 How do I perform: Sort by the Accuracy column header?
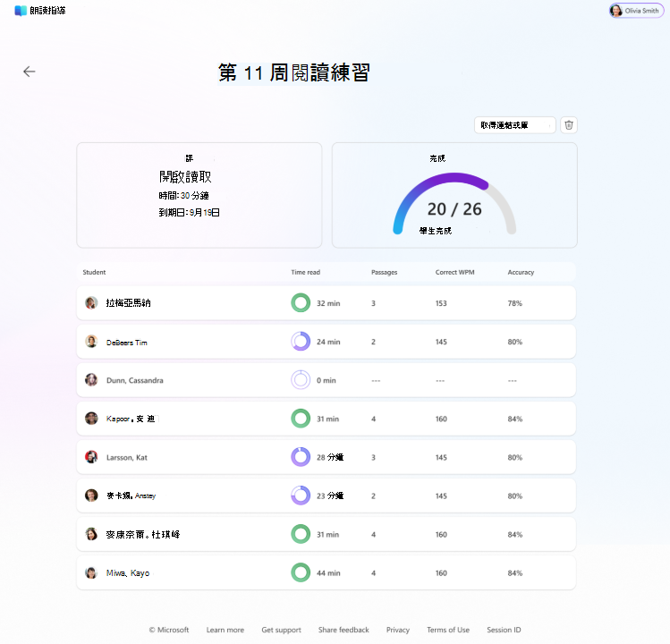coord(521,272)
